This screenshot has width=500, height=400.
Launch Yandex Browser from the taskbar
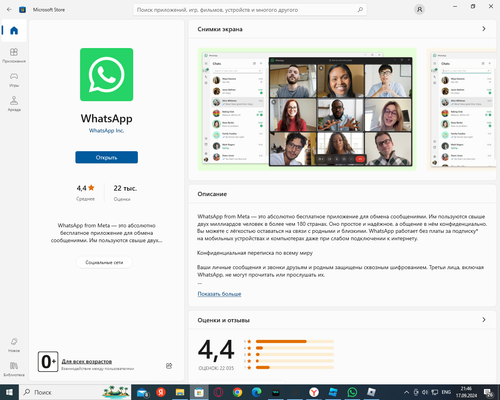point(314,392)
